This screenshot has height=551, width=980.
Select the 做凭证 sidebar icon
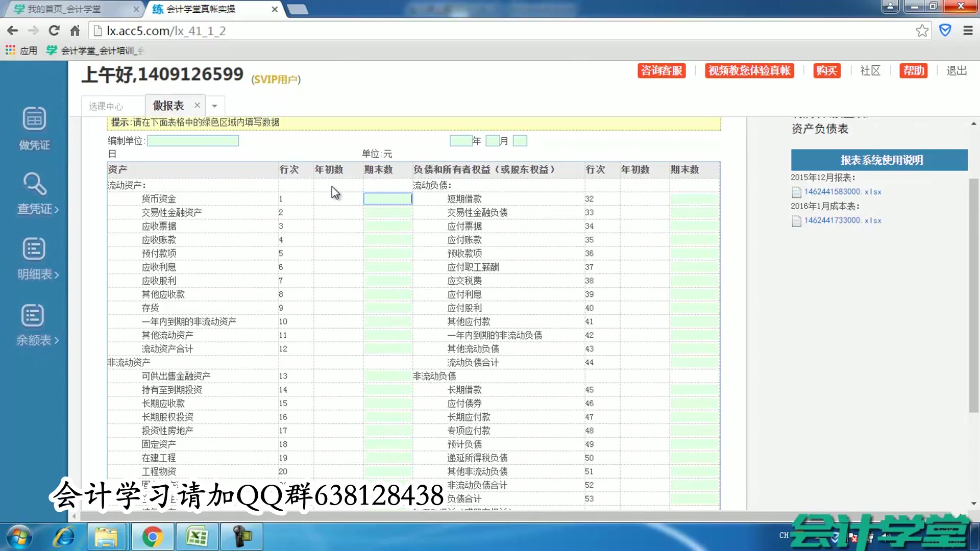[34, 128]
